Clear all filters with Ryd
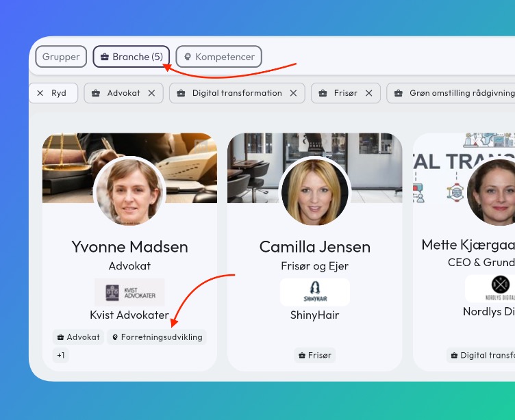515x420 pixels. coord(53,93)
